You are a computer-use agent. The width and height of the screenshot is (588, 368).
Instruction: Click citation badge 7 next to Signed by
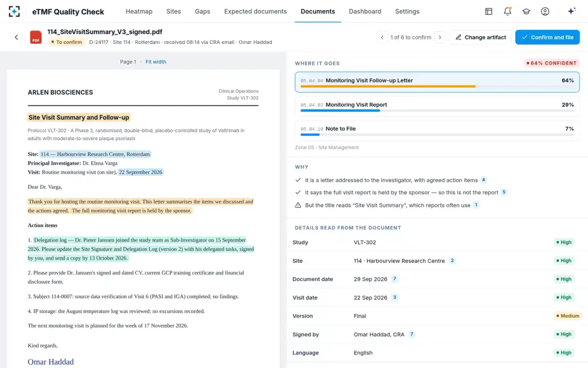pos(412,334)
